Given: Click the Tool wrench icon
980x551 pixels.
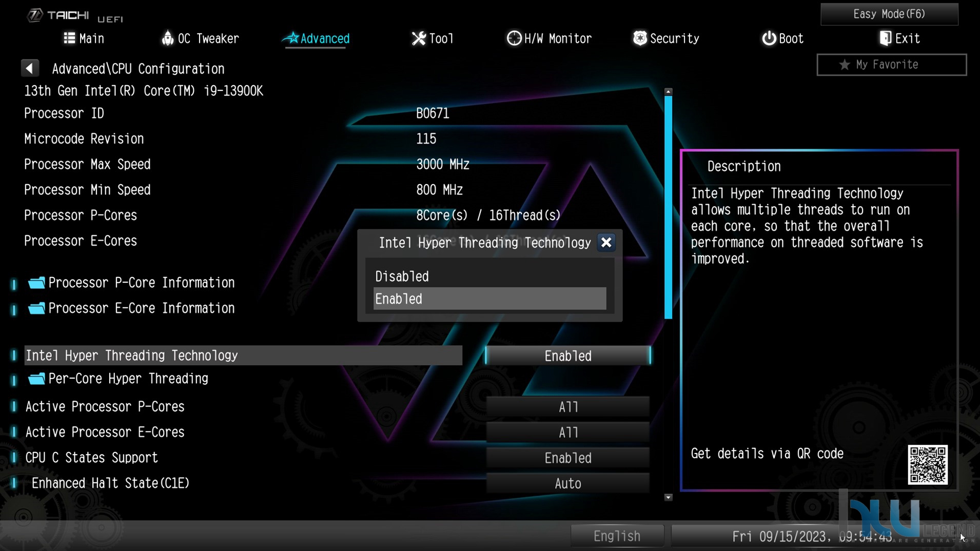Looking at the screenshot, I should (419, 38).
